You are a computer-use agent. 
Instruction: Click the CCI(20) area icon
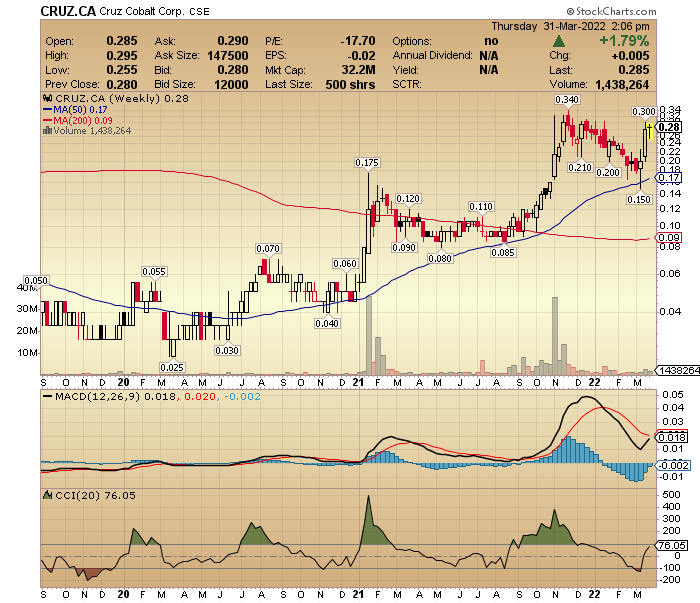[47, 495]
